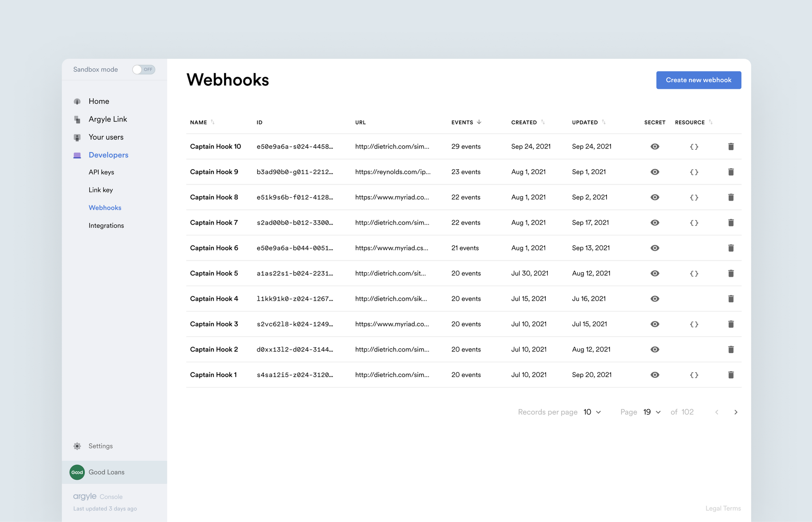View resource JSON for Captain Hook 1
The image size is (812, 522).
pyautogui.click(x=694, y=375)
